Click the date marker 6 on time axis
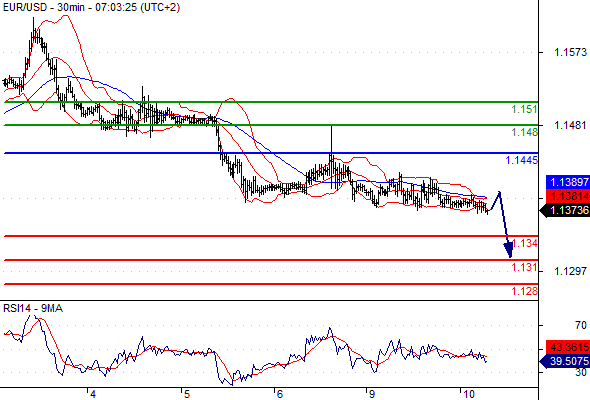This screenshot has width=590, height=400. pos(279,394)
